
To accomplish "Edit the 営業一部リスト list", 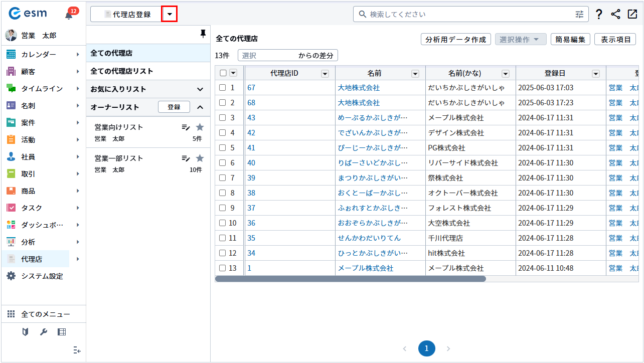I will (x=186, y=158).
